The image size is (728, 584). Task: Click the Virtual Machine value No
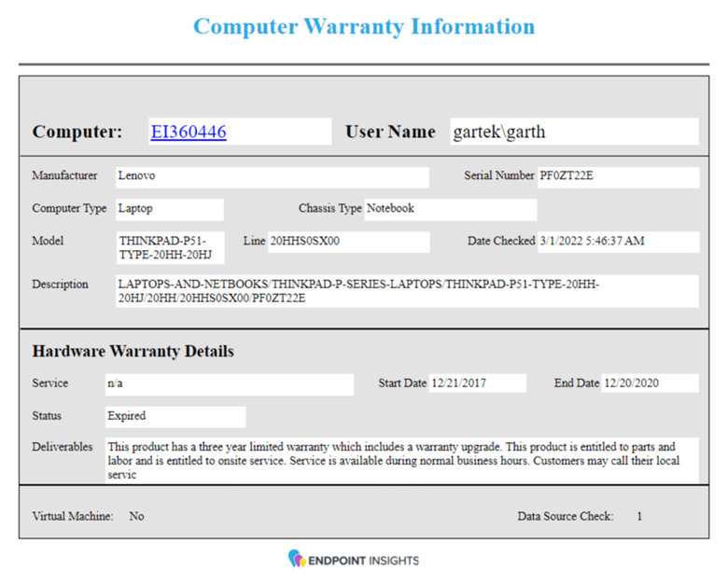click(136, 516)
